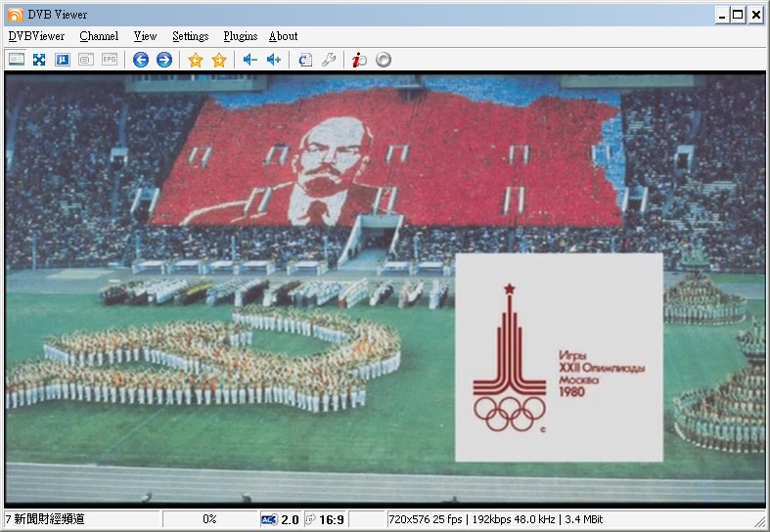This screenshot has height=532, width=770.
Task: Open the Channel menu
Action: click(99, 36)
